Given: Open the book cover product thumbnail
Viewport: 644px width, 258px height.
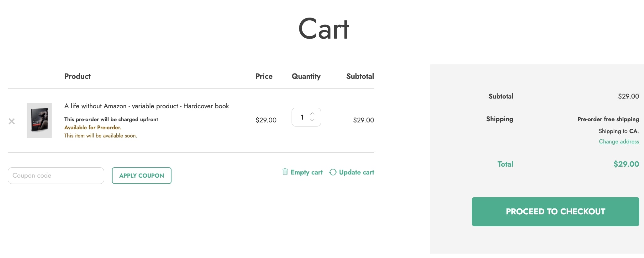Looking at the screenshot, I should (x=39, y=120).
